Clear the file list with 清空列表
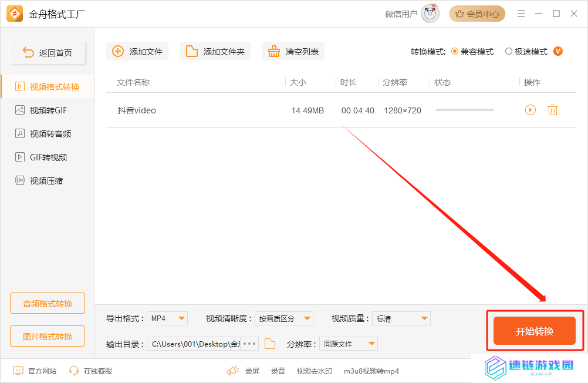The image size is (588, 383). [x=293, y=52]
